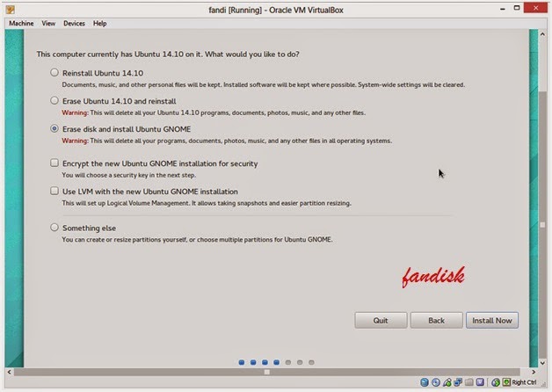The width and height of the screenshot is (552, 392).
Task: Enable Use LVM with the new installation
Action: 54,191
